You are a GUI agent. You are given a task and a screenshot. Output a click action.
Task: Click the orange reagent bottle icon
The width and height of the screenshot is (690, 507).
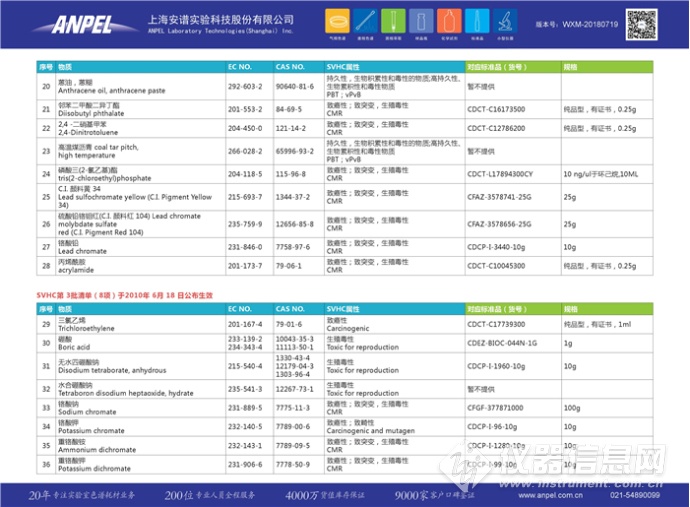(x=449, y=21)
